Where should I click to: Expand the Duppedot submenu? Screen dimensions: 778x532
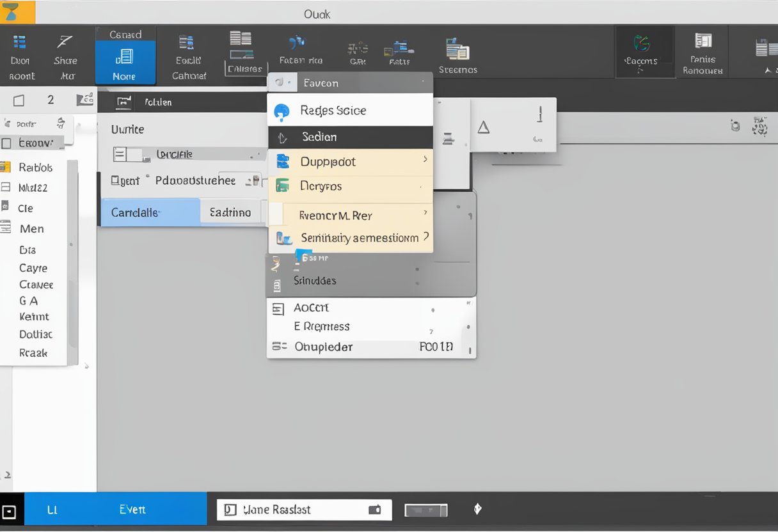(x=350, y=162)
